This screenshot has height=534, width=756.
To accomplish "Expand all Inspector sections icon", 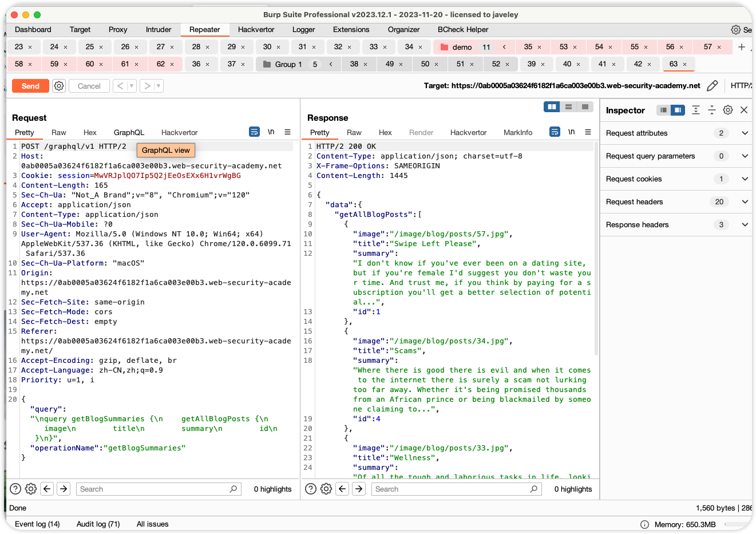I will click(696, 110).
